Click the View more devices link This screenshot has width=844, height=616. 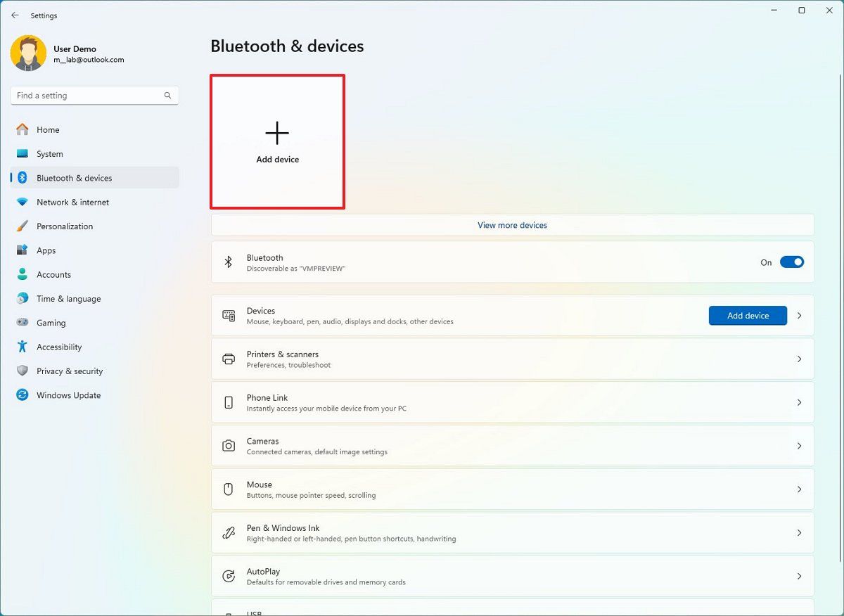pos(511,224)
